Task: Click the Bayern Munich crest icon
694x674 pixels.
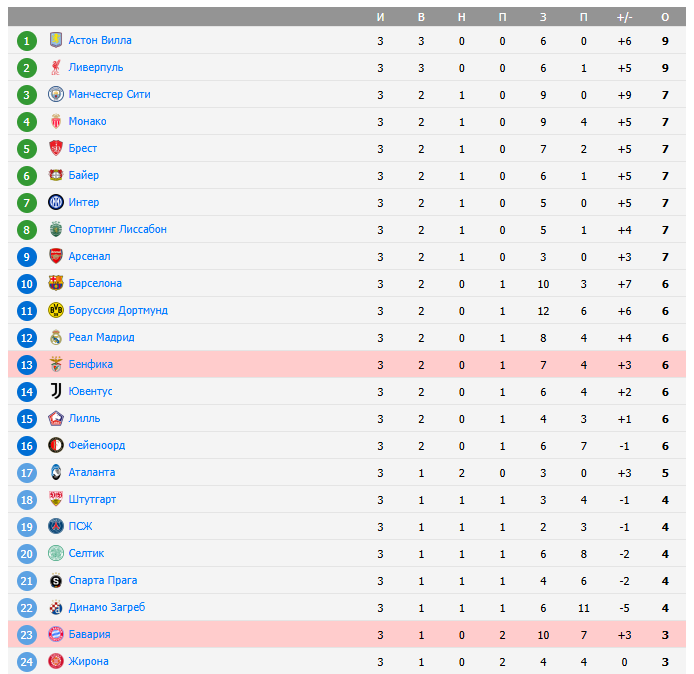Action: click(x=56, y=634)
